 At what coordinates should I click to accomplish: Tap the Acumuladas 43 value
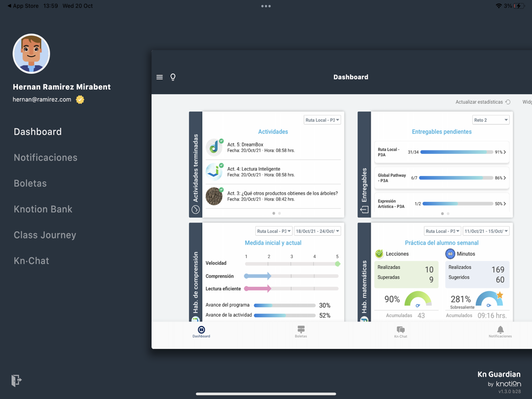click(421, 315)
